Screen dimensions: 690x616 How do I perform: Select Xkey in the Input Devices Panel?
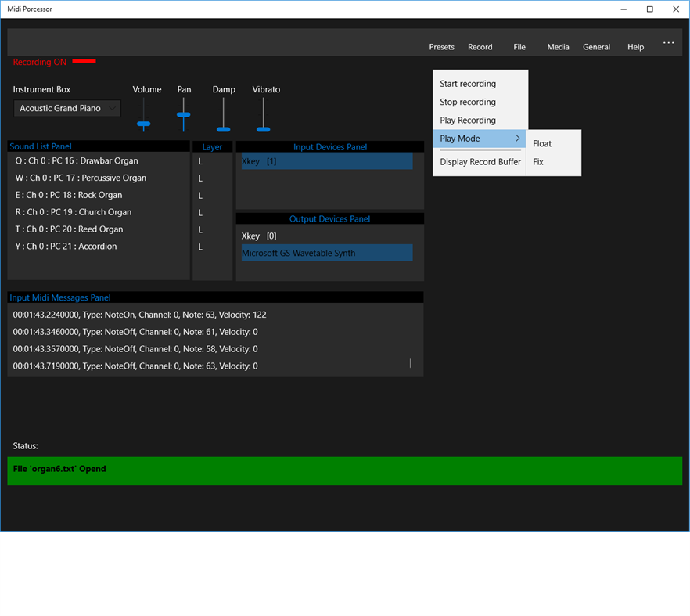click(x=326, y=161)
